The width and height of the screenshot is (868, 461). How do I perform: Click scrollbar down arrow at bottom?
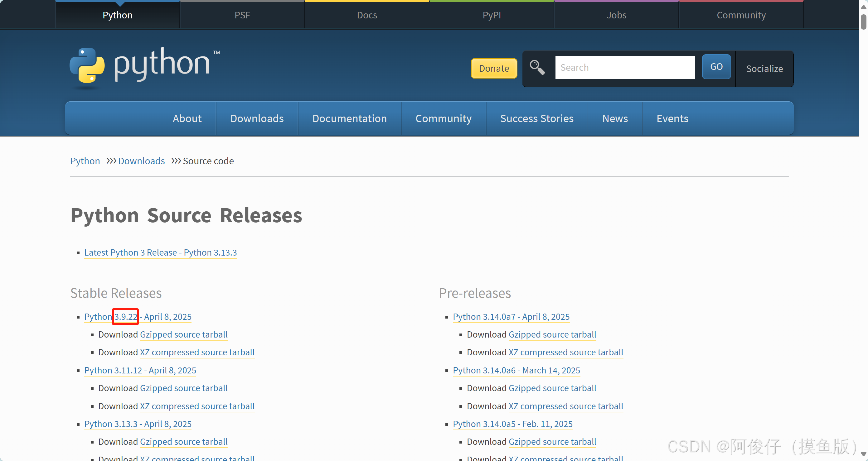click(x=863, y=454)
